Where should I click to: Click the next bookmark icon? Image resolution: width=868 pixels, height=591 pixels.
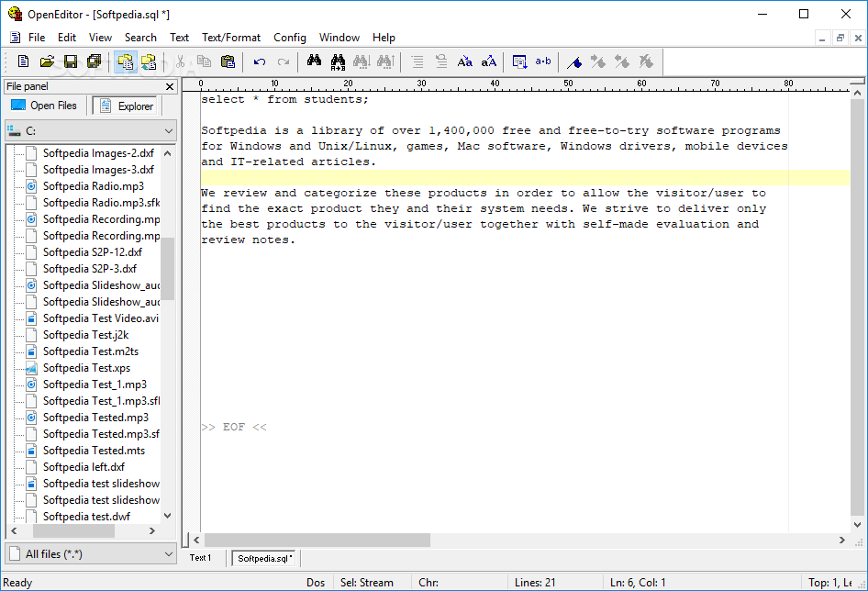point(598,61)
